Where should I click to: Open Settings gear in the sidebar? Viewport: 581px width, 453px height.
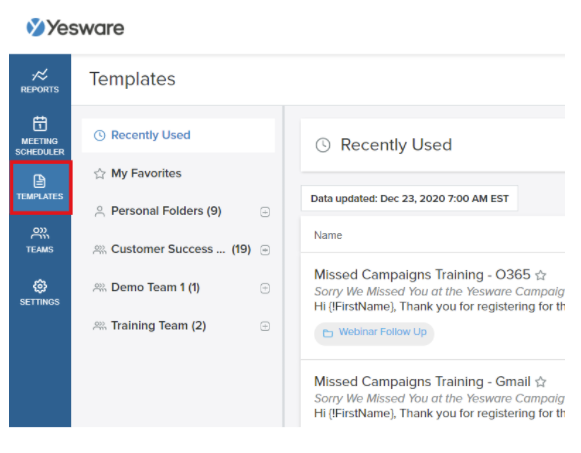pos(40,293)
